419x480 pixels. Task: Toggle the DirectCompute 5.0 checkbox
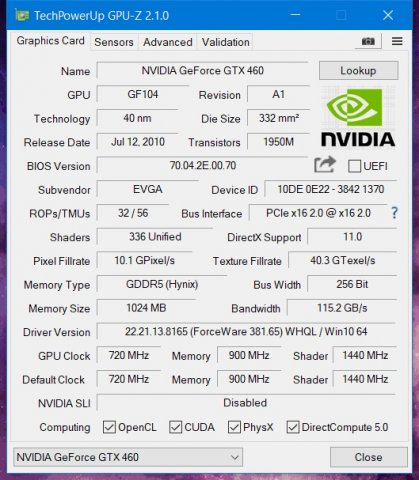click(x=293, y=427)
